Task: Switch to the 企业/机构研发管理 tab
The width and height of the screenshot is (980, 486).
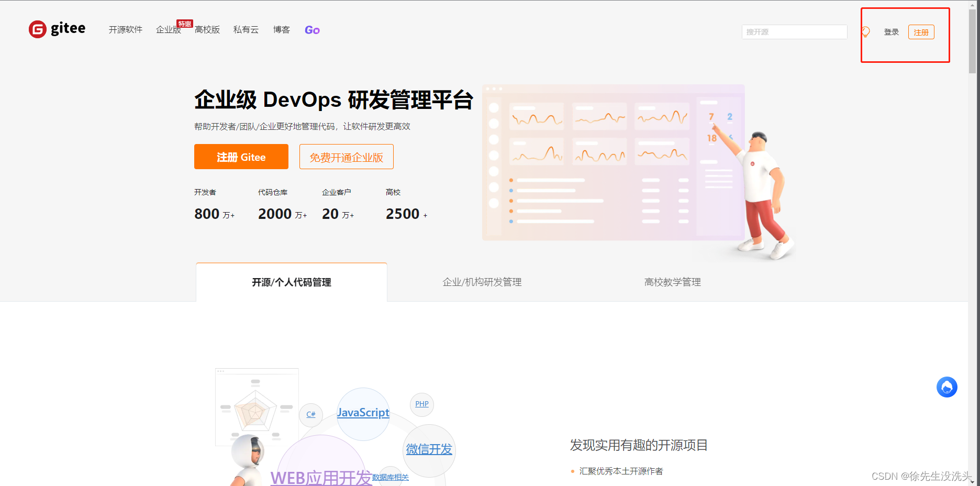Action: [x=482, y=282]
